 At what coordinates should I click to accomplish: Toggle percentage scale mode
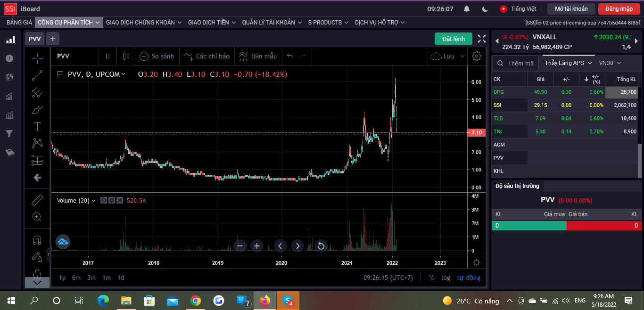pos(432,277)
